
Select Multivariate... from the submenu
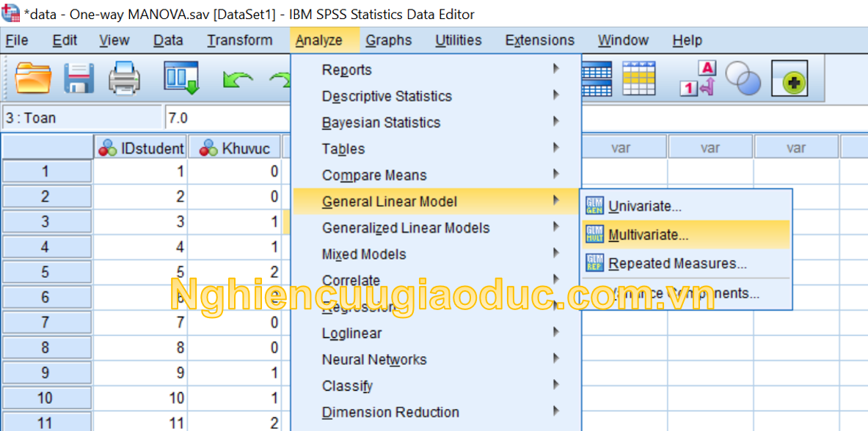tap(648, 235)
